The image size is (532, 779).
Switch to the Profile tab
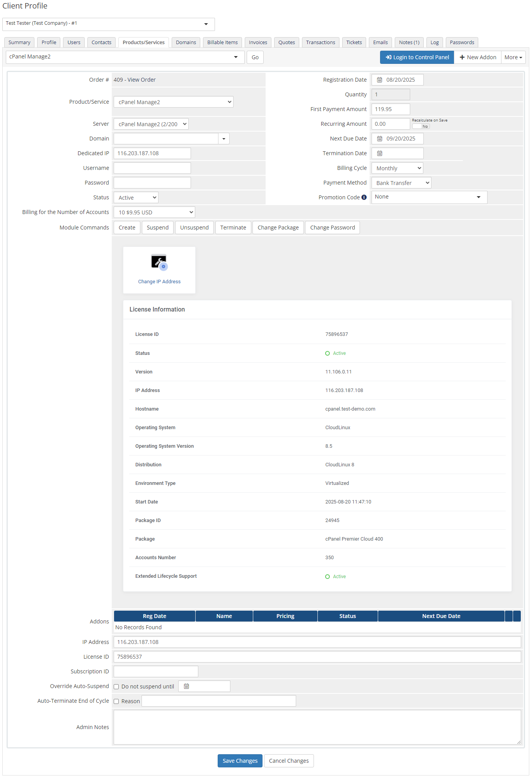(x=49, y=42)
